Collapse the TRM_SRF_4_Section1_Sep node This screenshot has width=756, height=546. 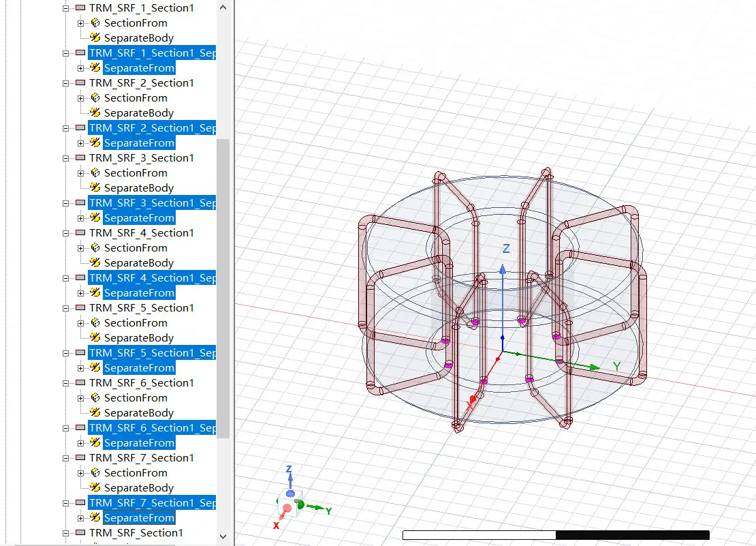(65, 278)
